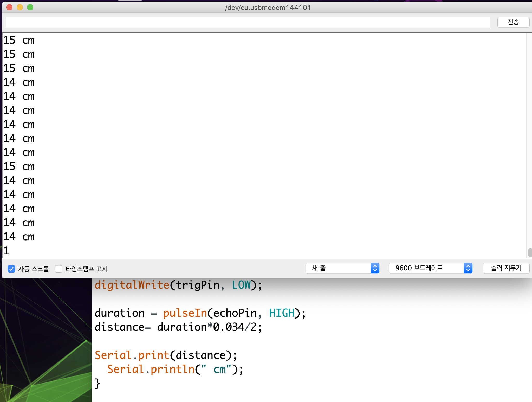Click the Serial.println(" cm") code line
This screenshot has width=532, height=402.
[175, 369]
